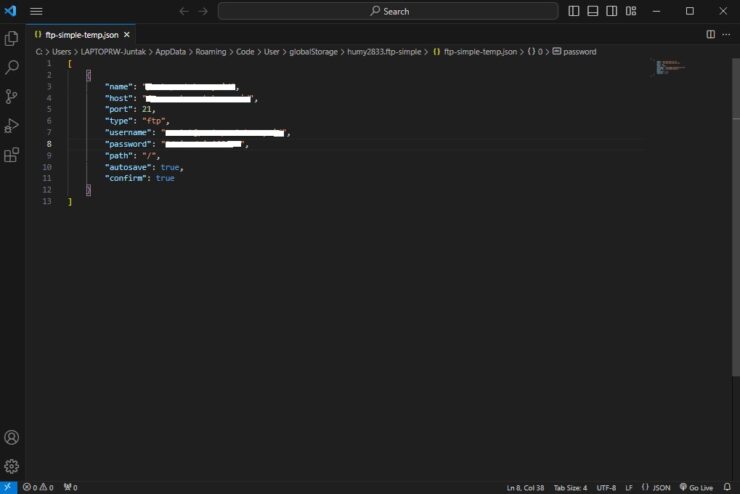Open the Search view in activity bar
740x494 pixels.
point(11,67)
